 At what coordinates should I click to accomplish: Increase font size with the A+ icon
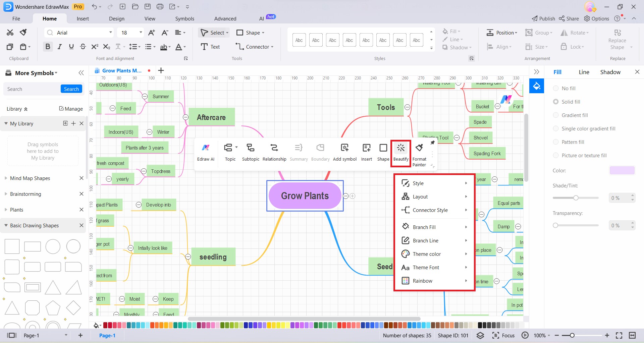pyautogui.click(x=152, y=33)
